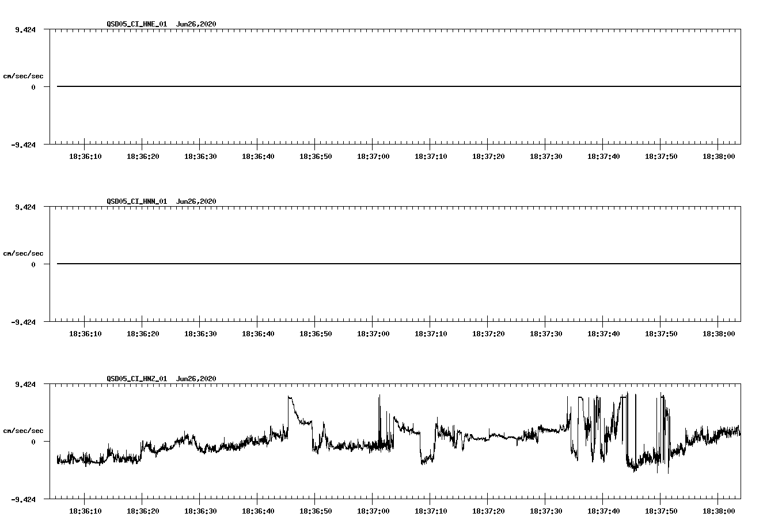Click the 9.424 upper limit on HNN axis
Screen dimensions: 782x532
pos(25,207)
